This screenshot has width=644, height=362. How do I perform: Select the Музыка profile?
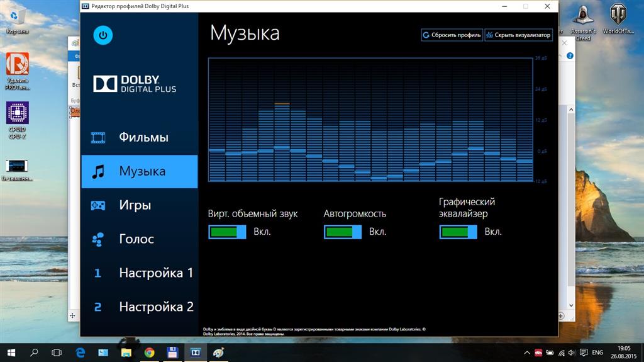pyautogui.click(x=139, y=171)
